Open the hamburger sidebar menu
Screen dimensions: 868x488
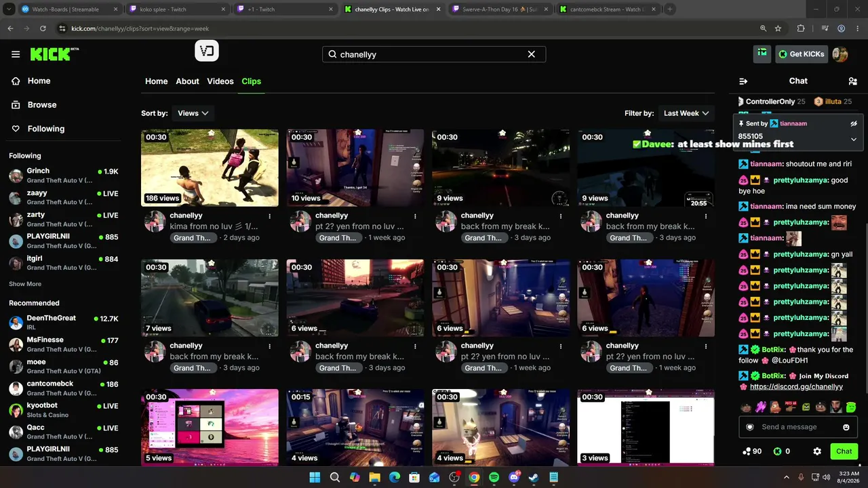[x=16, y=54]
